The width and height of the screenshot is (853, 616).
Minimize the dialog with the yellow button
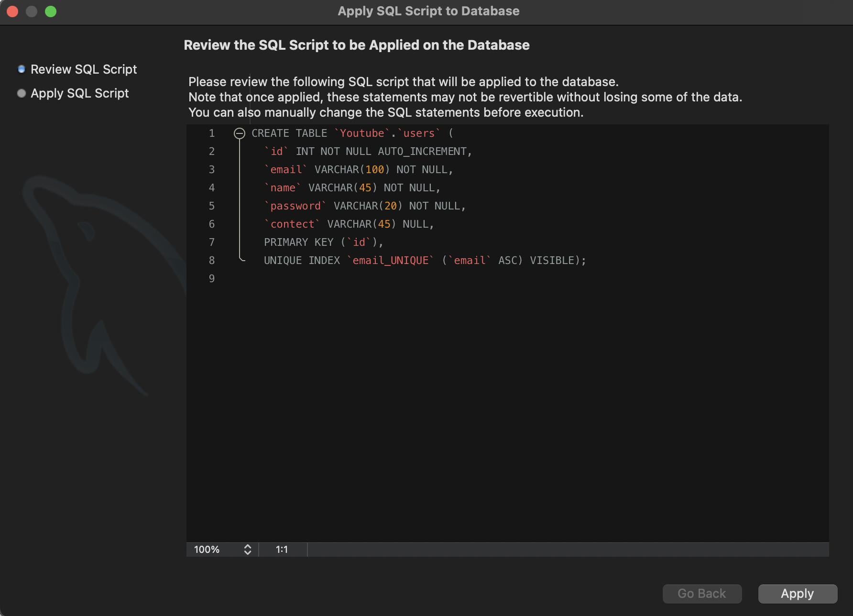[x=32, y=11]
